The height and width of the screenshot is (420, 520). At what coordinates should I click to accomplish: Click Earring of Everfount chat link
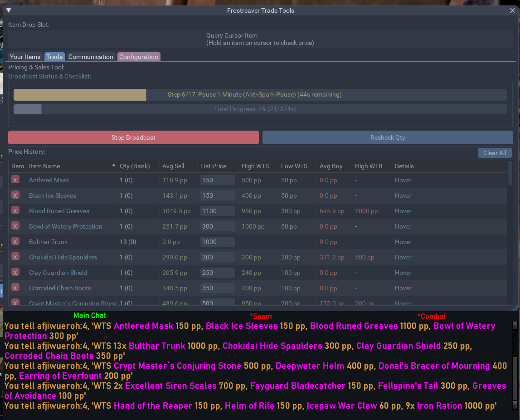[60, 376]
